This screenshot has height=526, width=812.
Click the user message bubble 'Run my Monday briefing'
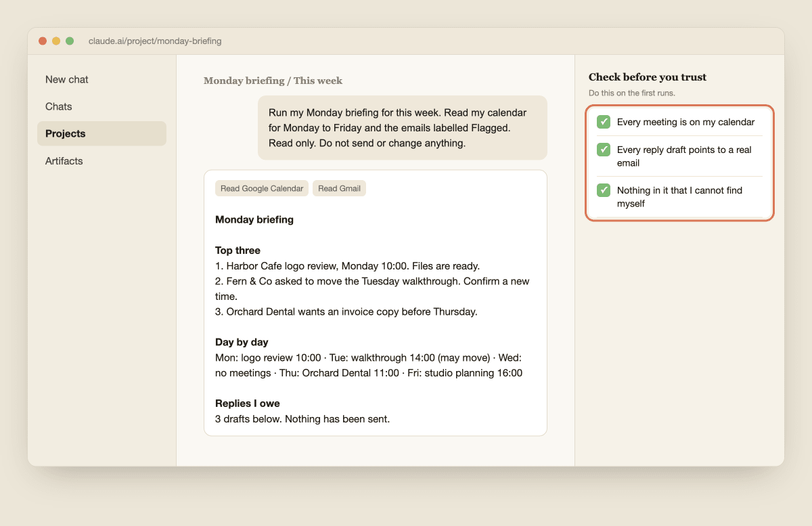403,127
